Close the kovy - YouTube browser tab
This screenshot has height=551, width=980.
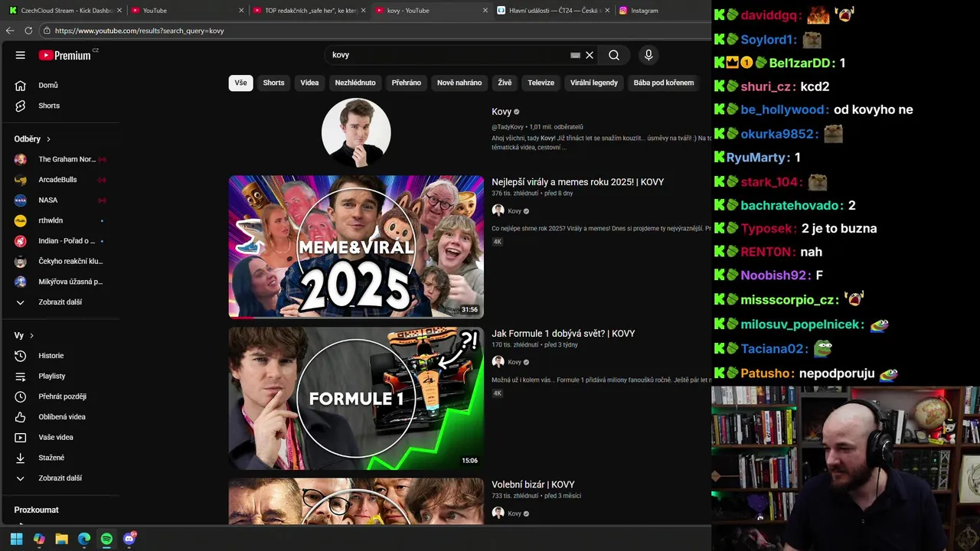coord(485,11)
